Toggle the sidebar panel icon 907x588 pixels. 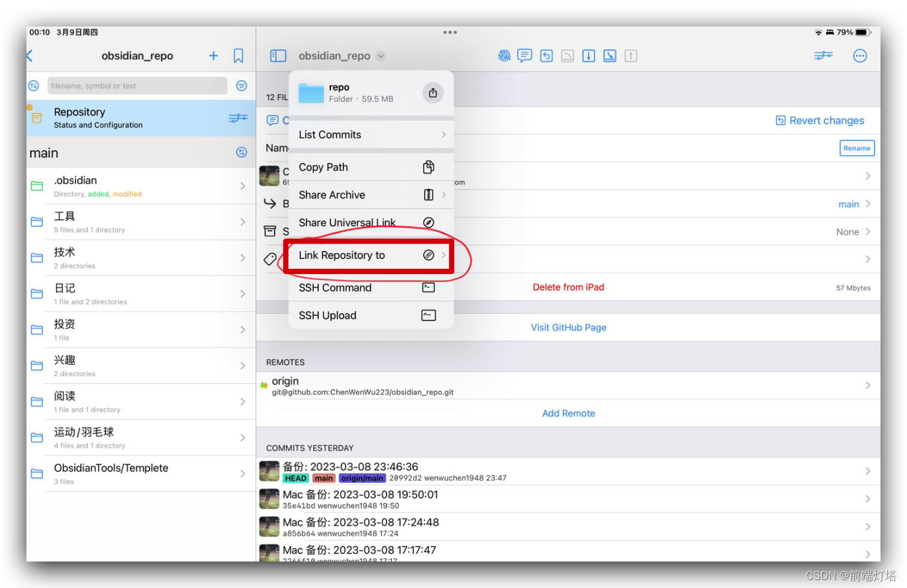coord(278,56)
